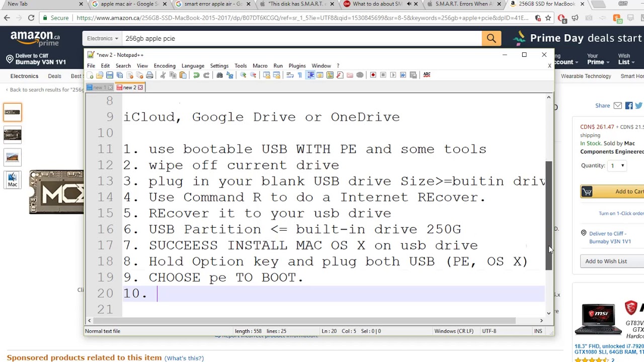Click the Print icon in Notepad++ toolbar
This screenshot has height=362, width=644.
click(x=149, y=75)
